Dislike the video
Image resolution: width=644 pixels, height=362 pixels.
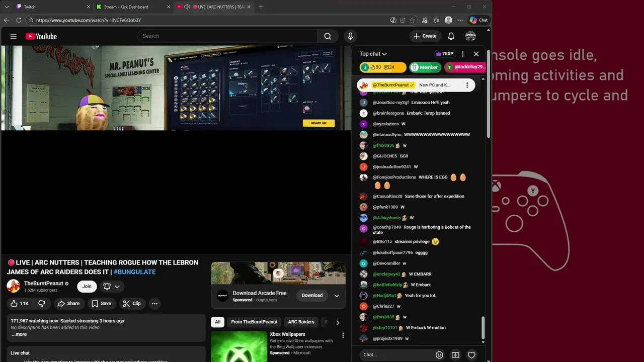42,304
